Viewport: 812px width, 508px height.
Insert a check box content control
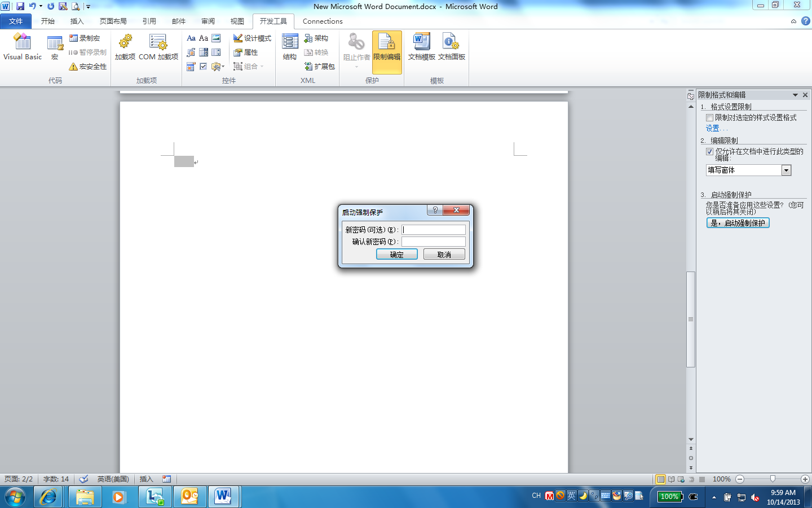(x=204, y=66)
